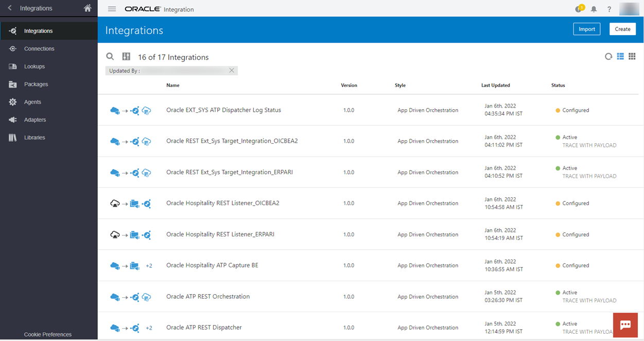The height and width of the screenshot is (341, 644).
Task: Switch to grid view
Action: (x=632, y=57)
